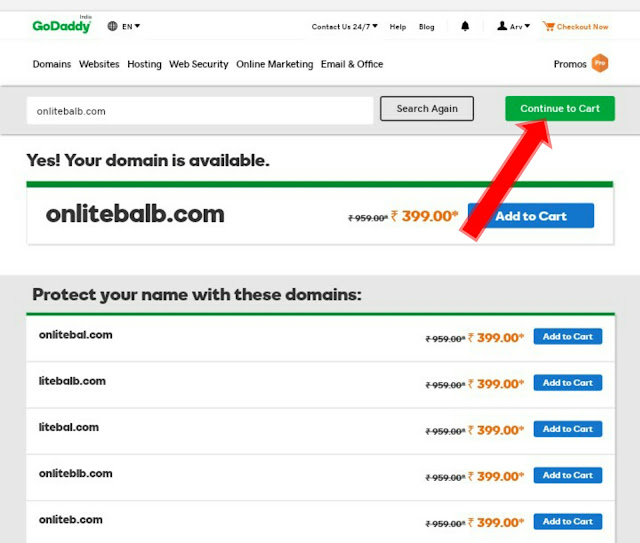The height and width of the screenshot is (543, 640).
Task: Click onliteb.com domain text
Action: pyautogui.click(x=71, y=520)
